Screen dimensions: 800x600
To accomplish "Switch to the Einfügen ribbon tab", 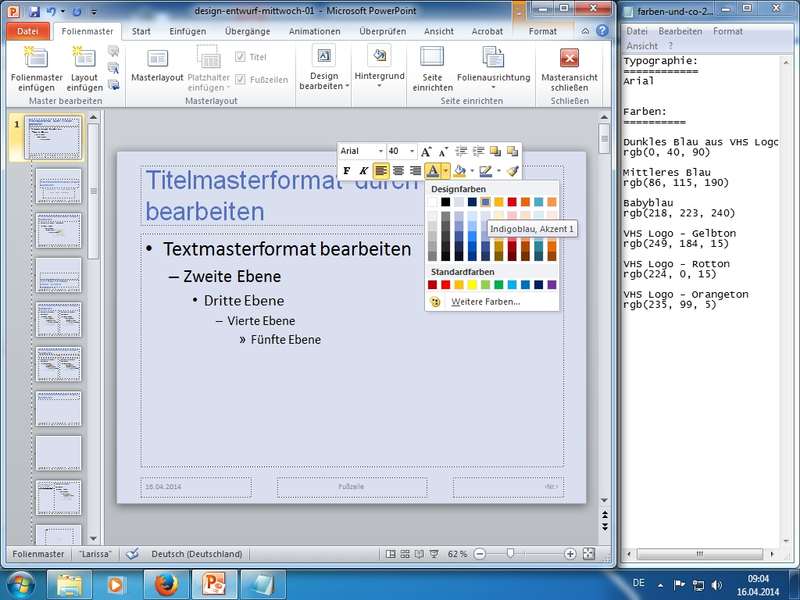I will coord(188,31).
